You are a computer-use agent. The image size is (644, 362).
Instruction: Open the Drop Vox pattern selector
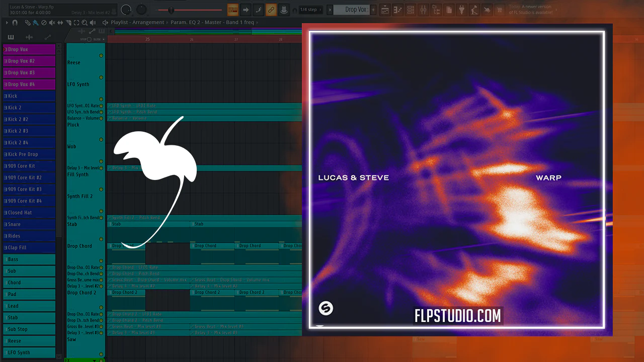[x=351, y=10]
